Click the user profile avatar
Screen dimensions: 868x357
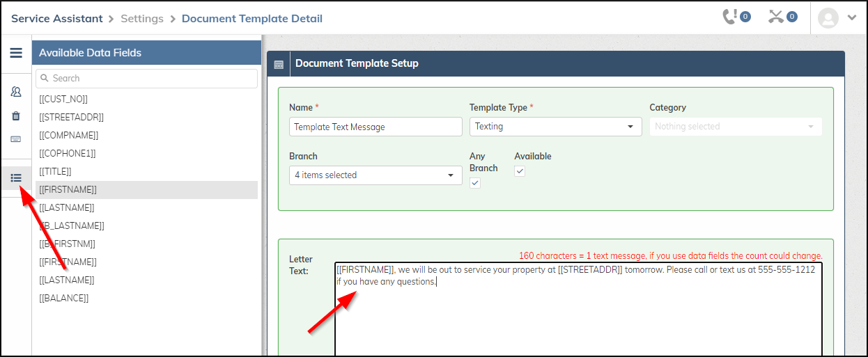pos(828,18)
